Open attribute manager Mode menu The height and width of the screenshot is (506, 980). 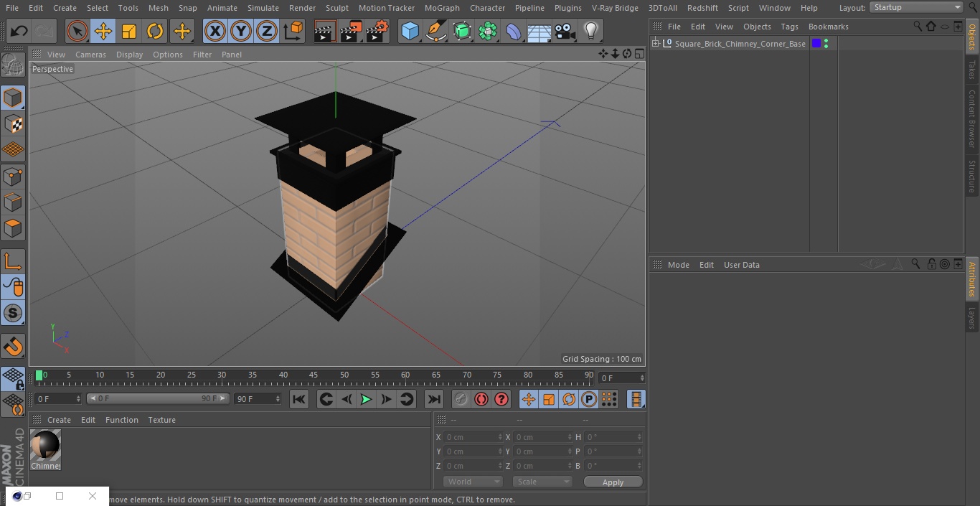[x=678, y=265]
